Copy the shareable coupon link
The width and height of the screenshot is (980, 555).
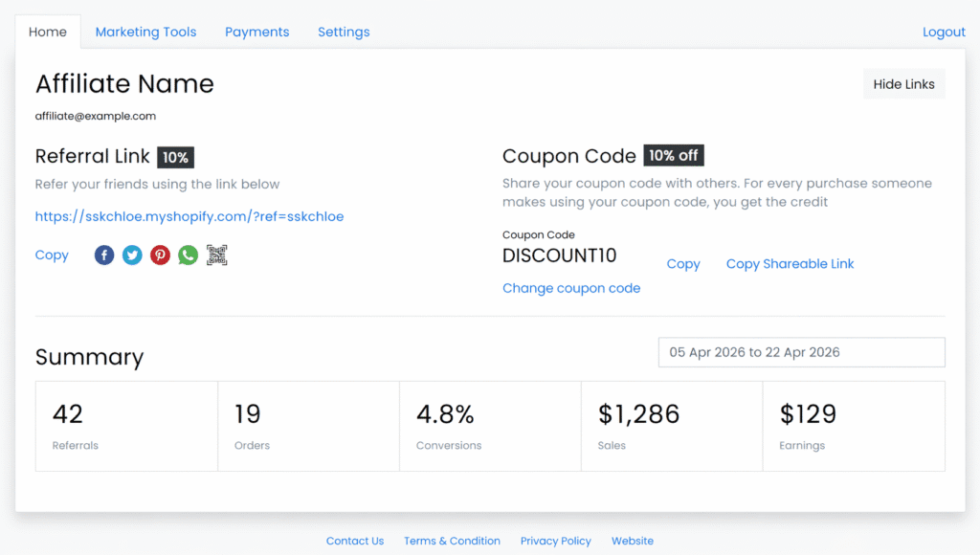pos(790,263)
